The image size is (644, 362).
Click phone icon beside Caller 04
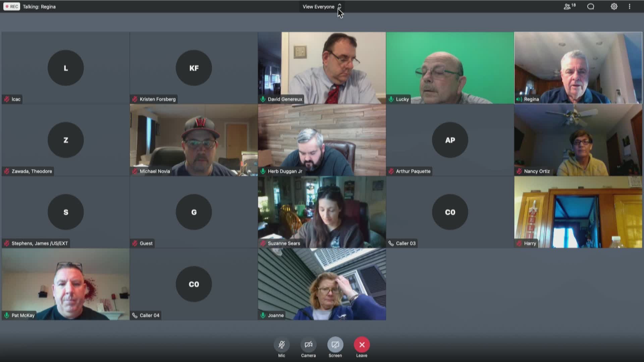click(135, 315)
